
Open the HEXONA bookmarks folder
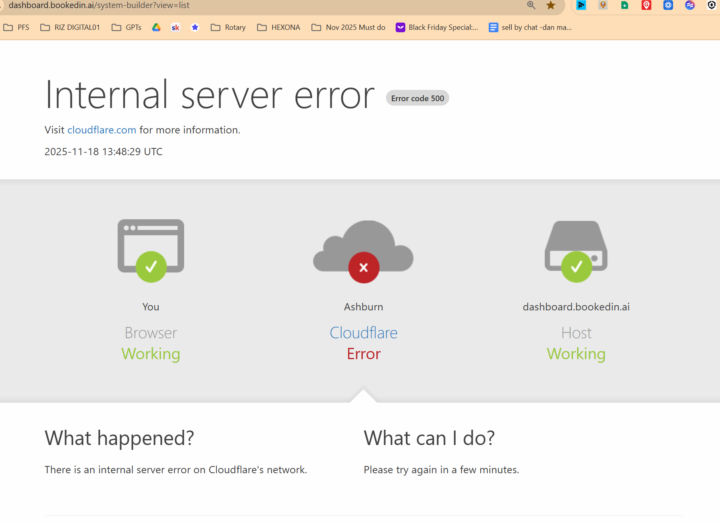pyautogui.click(x=279, y=28)
